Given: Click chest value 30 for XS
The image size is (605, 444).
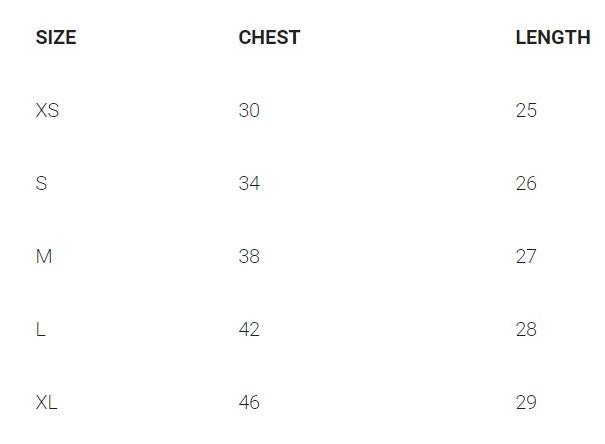Looking at the screenshot, I should [x=249, y=110].
